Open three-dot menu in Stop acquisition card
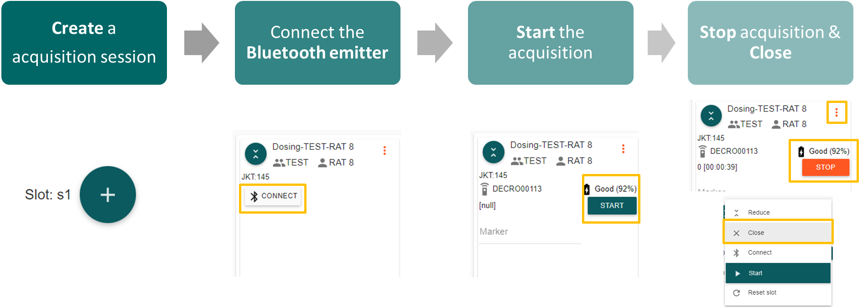The image size is (868, 307). 837,112
